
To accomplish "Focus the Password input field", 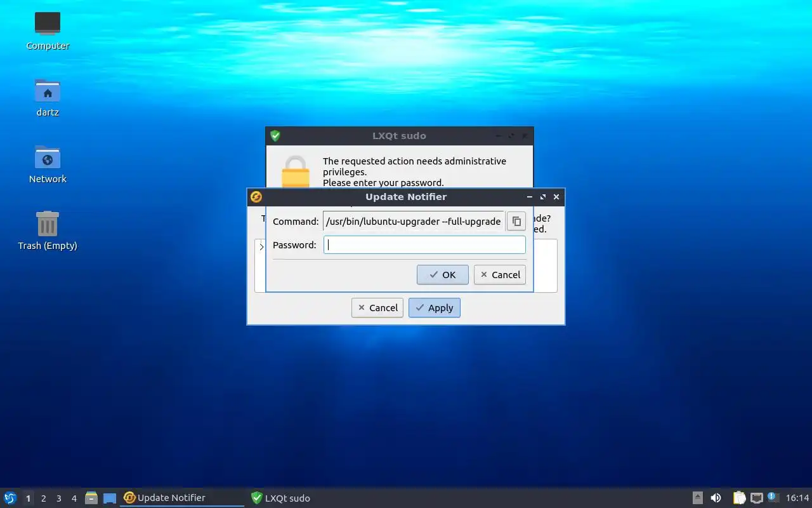I will (424, 245).
